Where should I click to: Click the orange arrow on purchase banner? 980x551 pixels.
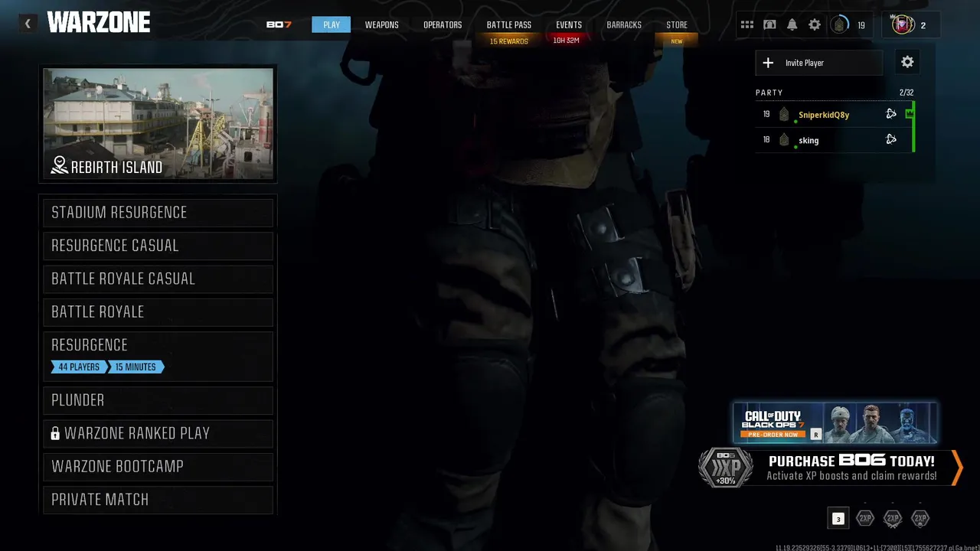point(956,468)
